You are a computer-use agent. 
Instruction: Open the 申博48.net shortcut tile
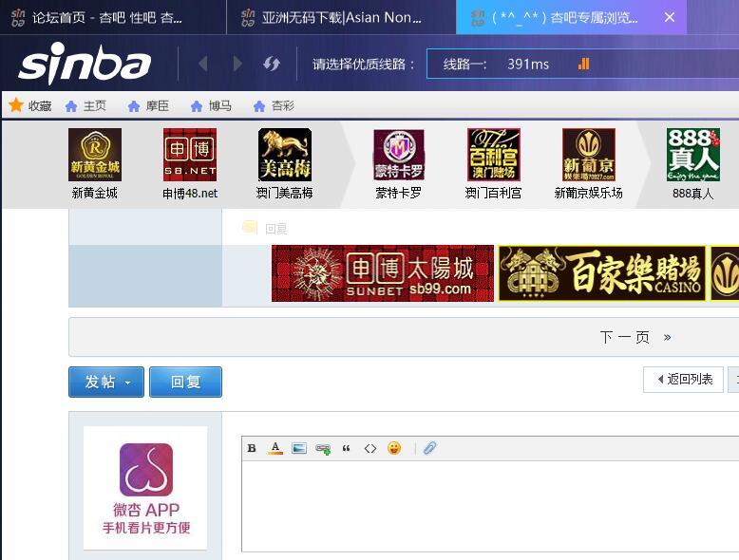[x=190, y=163]
